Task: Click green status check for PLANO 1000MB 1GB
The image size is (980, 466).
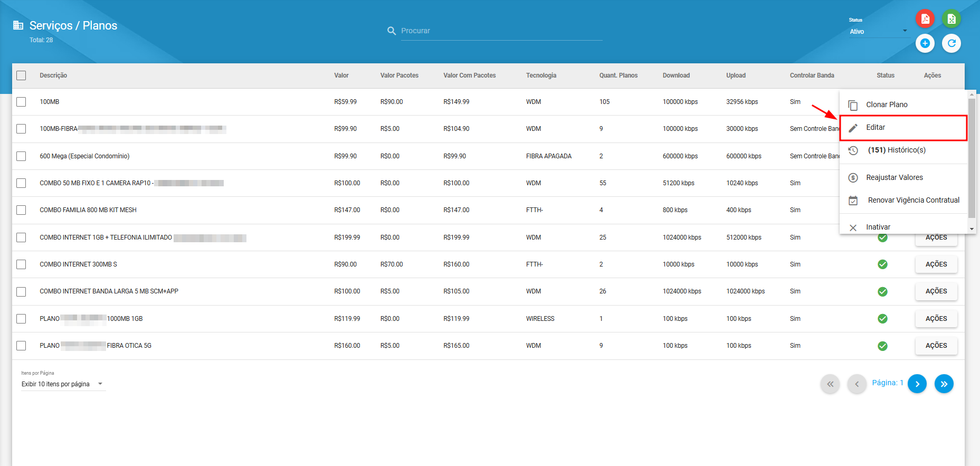Action: click(x=882, y=319)
